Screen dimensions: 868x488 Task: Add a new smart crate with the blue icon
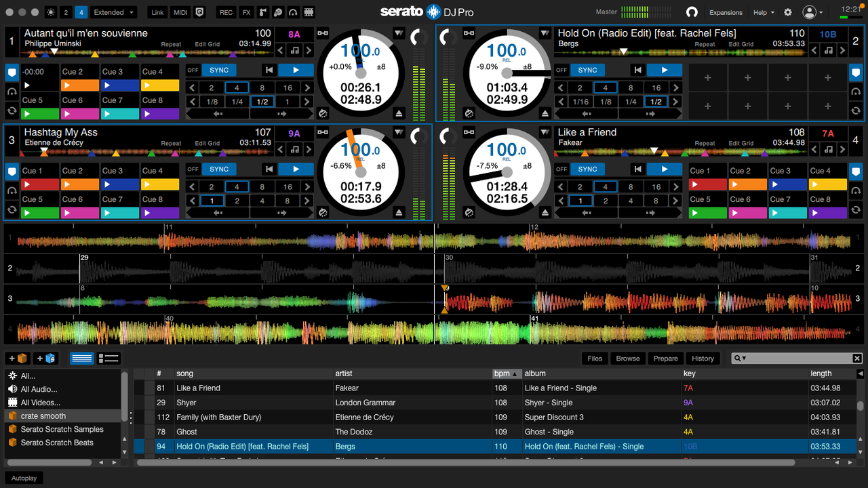point(45,359)
